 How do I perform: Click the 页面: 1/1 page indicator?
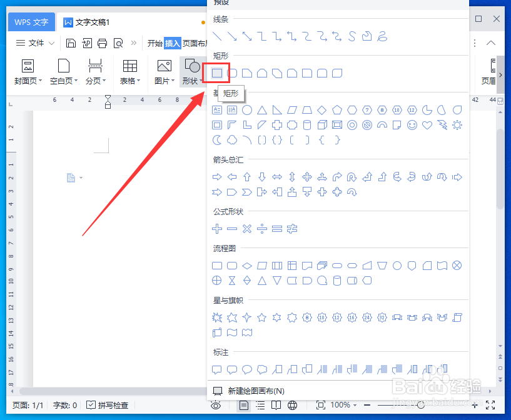[x=28, y=405]
